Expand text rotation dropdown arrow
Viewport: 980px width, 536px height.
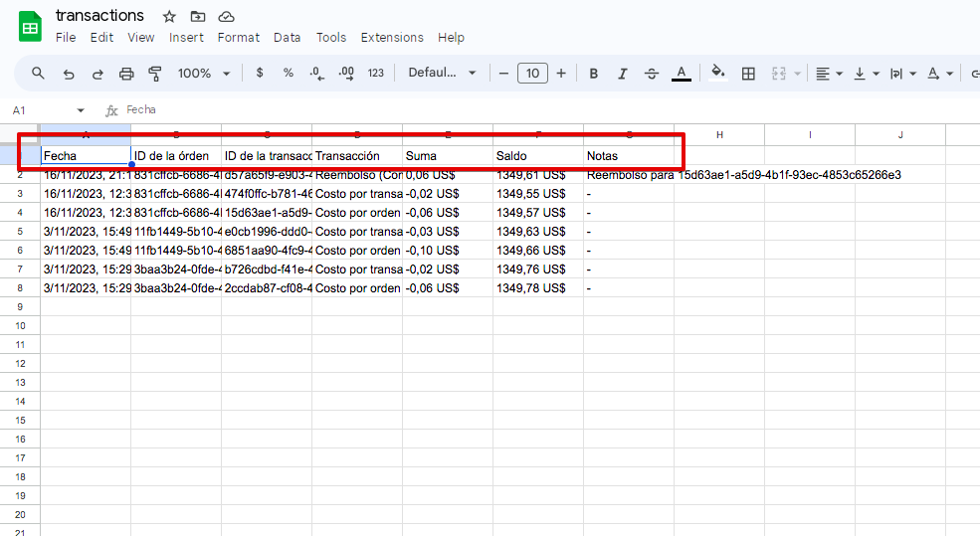(x=950, y=74)
